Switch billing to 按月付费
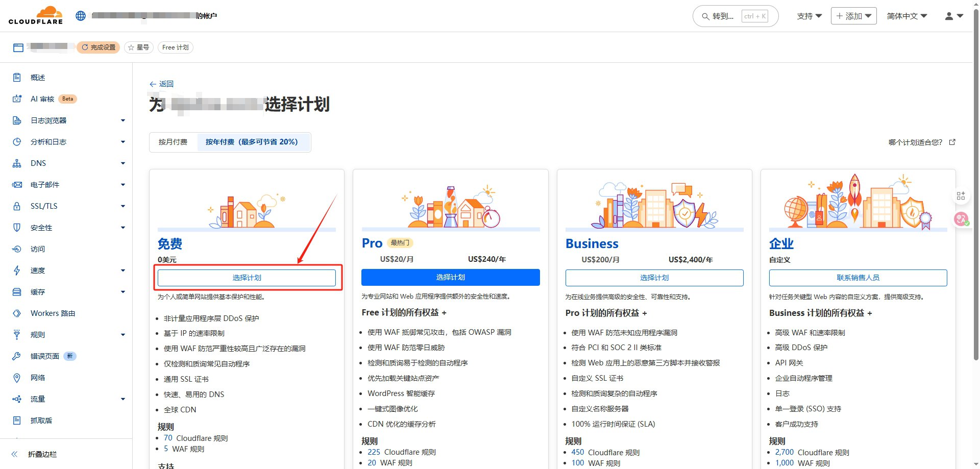The image size is (980, 469). 173,142
